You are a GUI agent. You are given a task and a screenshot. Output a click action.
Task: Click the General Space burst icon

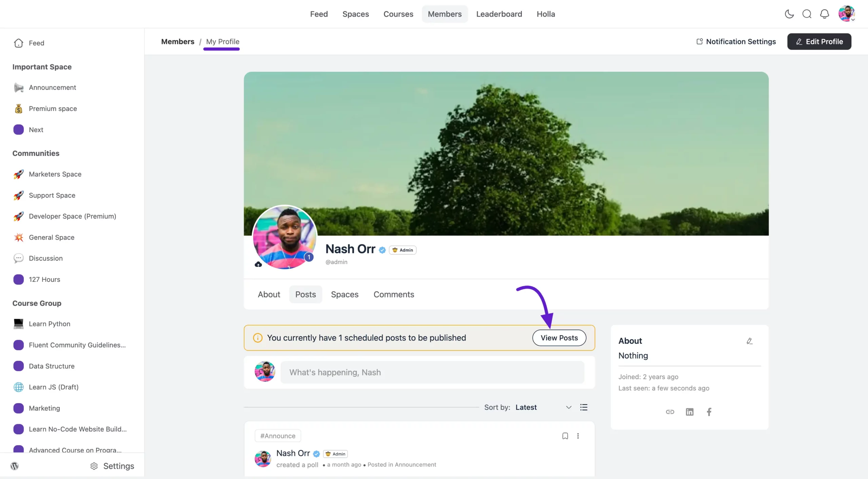point(19,237)
